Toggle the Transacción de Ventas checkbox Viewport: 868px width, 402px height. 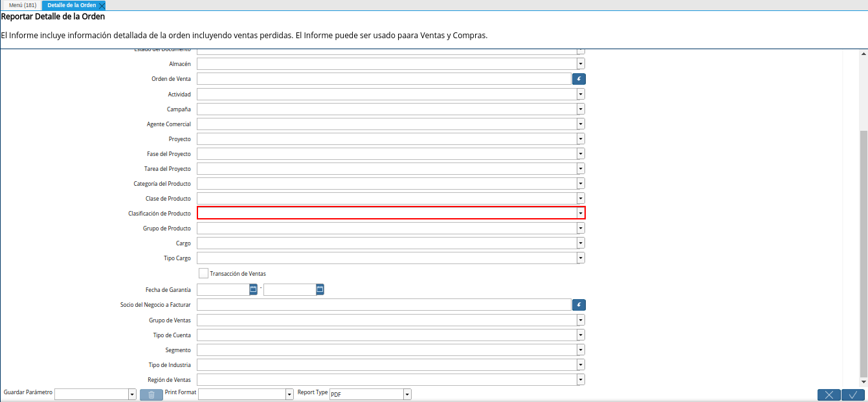(x=203, y=273)
